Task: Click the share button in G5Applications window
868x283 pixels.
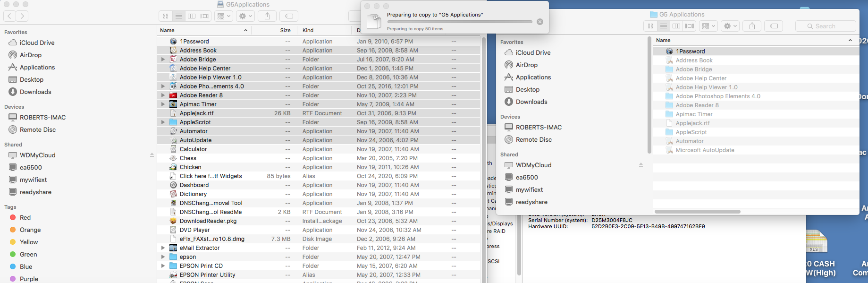Action: click(x=267, y=16)
